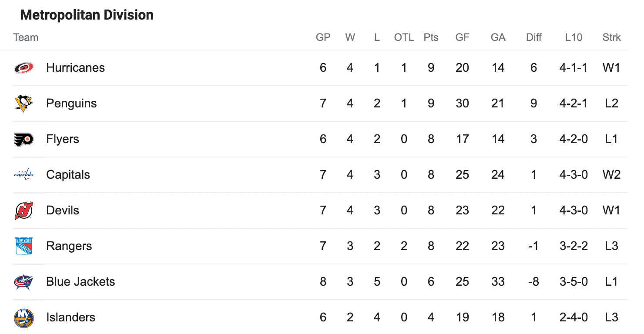The width and height of the screenshot is (644, 334).
Task: Click the Flyers team logo
Action: (23, 139)
